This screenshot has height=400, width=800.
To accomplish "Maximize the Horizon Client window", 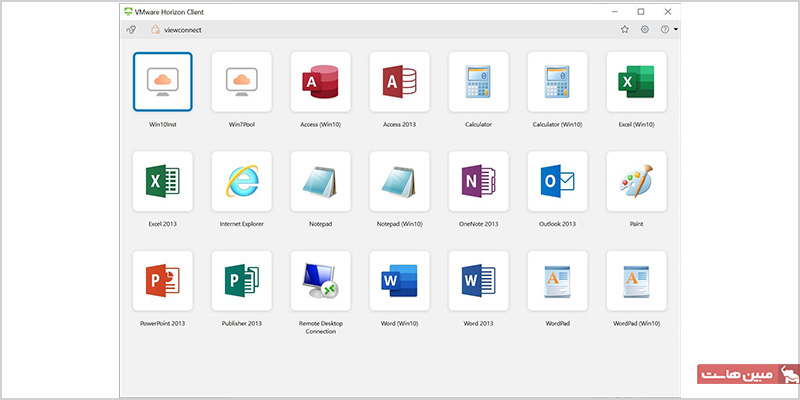I will [641, 11].
